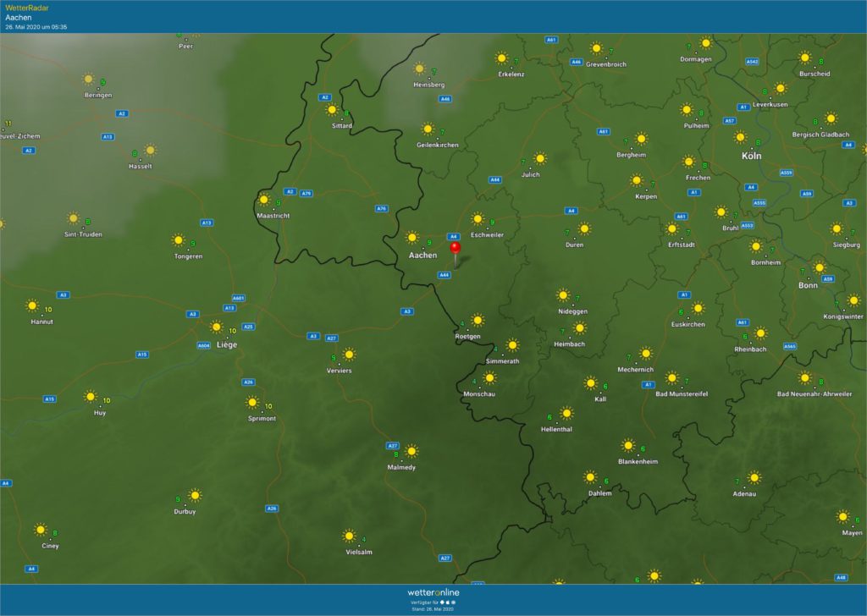Click the sun icon at Beringen
The width and height of the screenshot is (867, 616).
click(88, 79)
